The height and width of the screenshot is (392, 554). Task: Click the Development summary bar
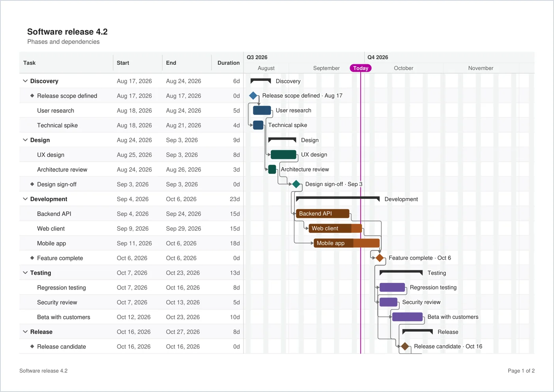338,198
